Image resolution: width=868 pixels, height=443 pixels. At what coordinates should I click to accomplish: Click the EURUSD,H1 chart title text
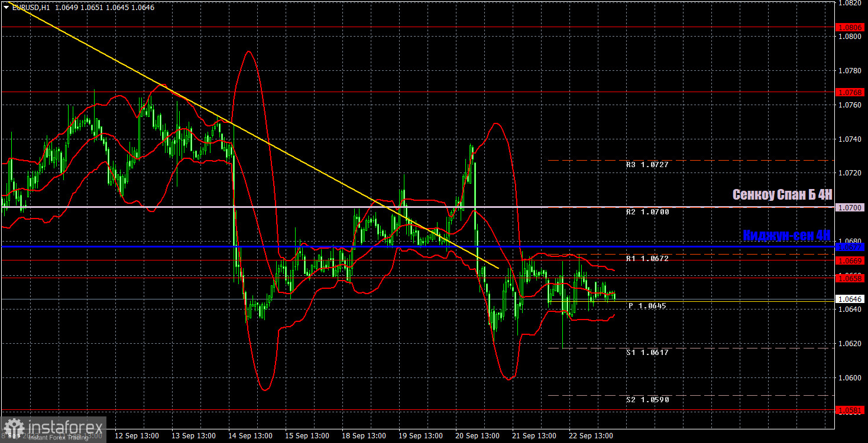(32, 7)
